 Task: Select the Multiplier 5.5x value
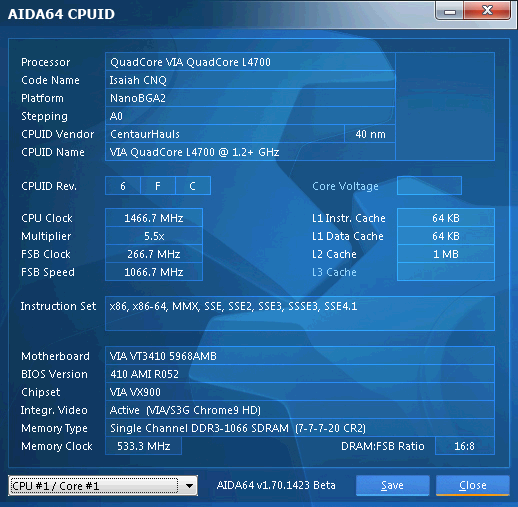click(x=154, y=236)
